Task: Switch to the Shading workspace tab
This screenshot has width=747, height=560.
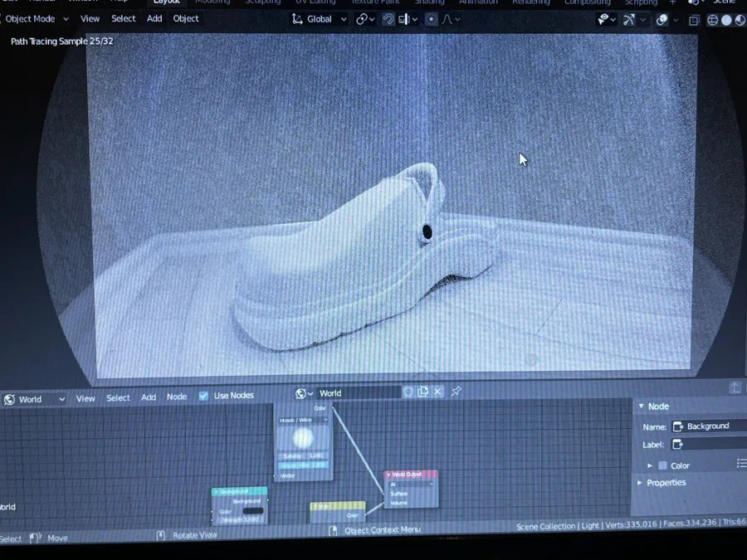Action: (x=429, y=2)
